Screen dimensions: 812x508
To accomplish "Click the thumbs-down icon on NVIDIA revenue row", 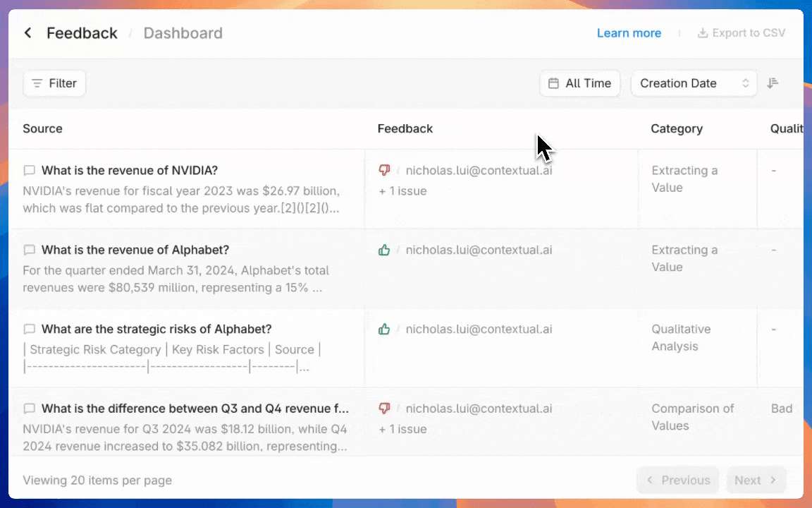I will (384, 170).
